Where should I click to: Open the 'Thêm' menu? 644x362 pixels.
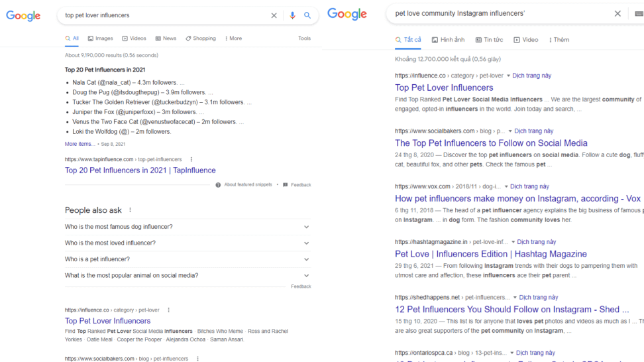pyautogui.click(x=559, y=40)
